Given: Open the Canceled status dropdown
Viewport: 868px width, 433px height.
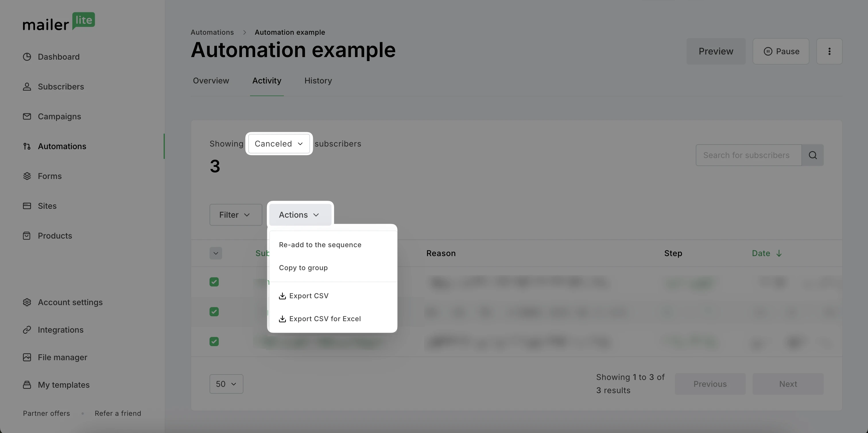Looking at the screenshot, I should [279, 144].
